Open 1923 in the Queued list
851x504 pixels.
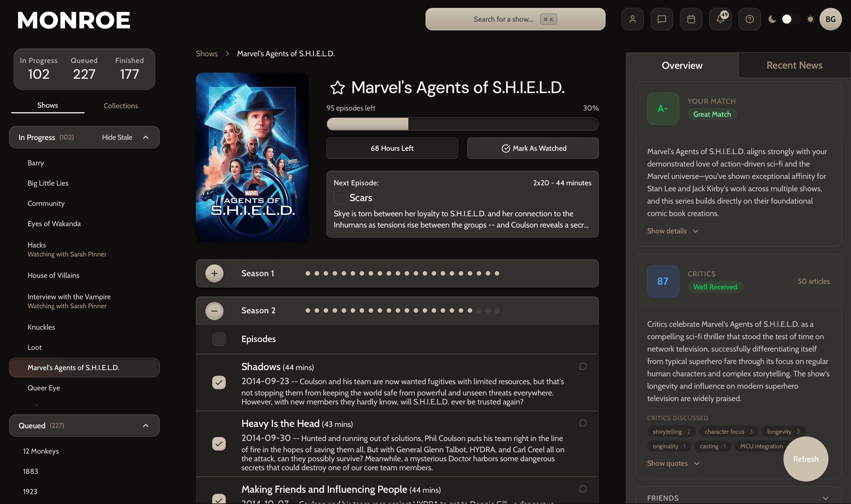(x=30, y=491)
